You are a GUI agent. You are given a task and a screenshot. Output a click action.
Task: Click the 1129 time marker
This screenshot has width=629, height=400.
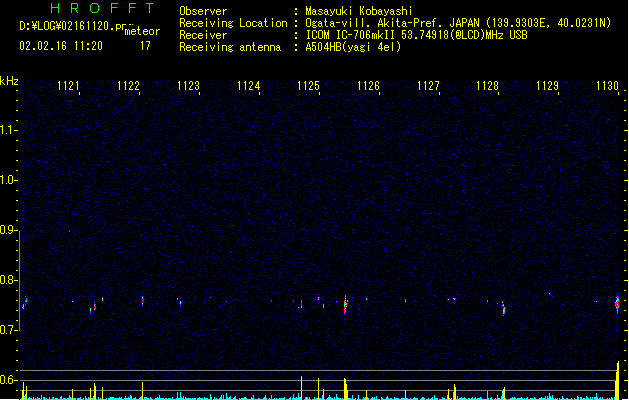547,86
